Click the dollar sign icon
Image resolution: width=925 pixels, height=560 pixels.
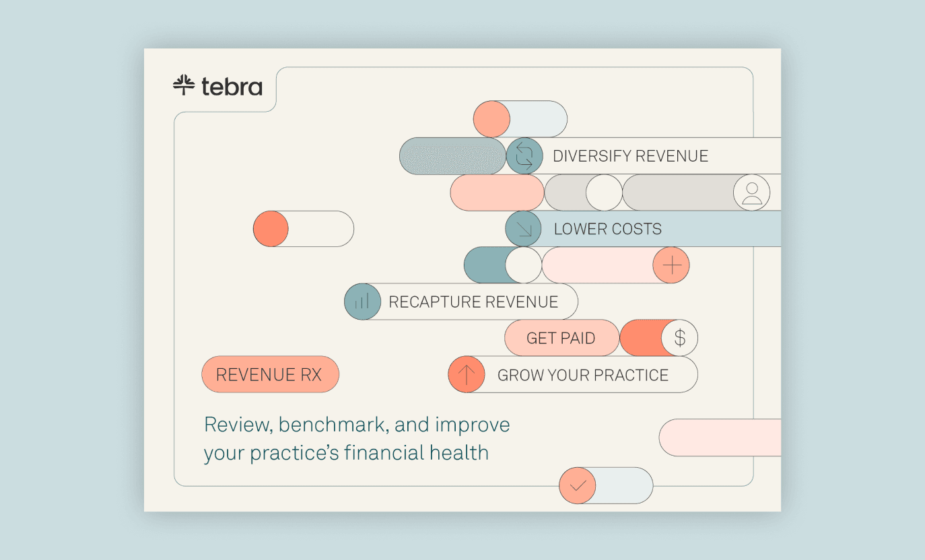coord(679,338)
